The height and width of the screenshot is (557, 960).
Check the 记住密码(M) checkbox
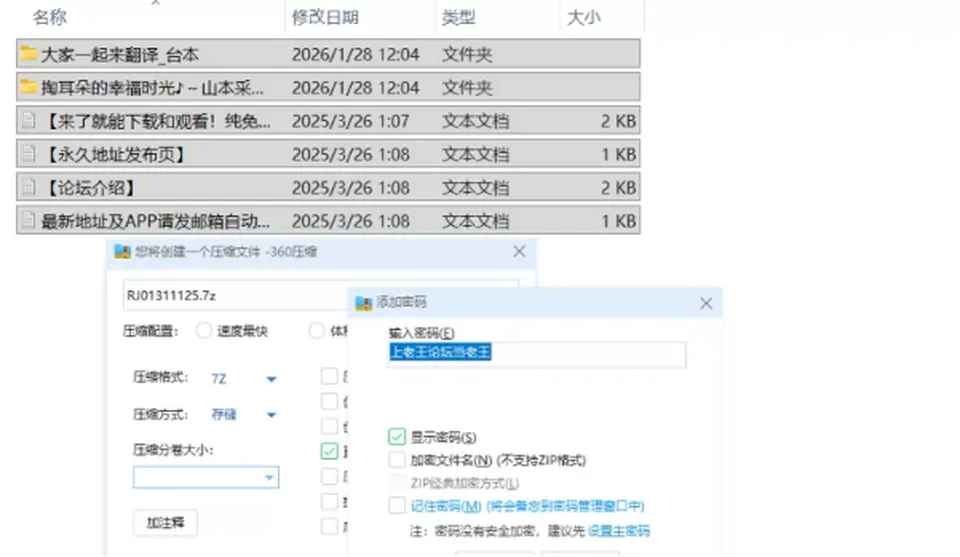coord(397,506)
